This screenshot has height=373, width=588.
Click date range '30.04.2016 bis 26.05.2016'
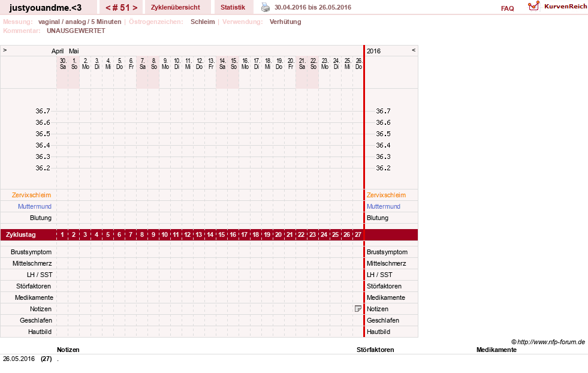pyautogui.click(x=313, y=7)
